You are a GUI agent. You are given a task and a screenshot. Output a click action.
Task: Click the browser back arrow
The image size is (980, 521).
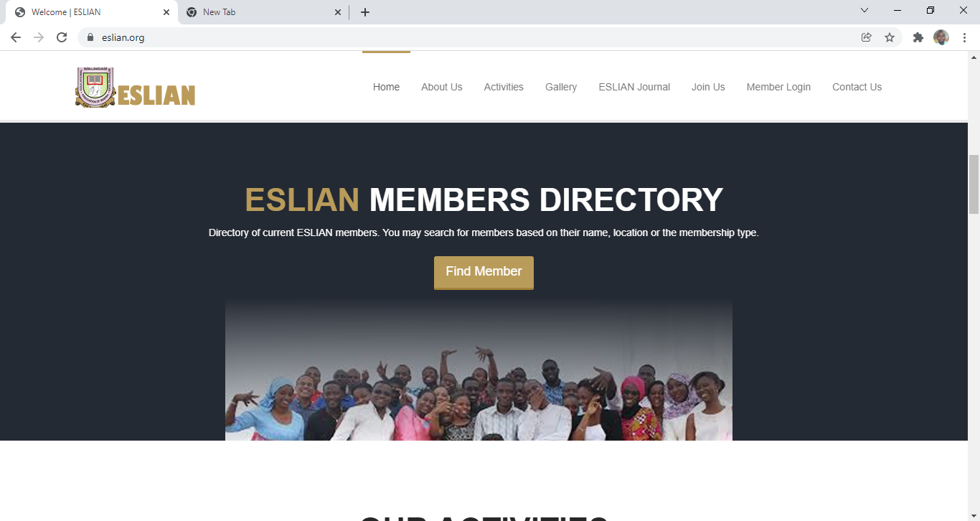click(x=16, y=37)
